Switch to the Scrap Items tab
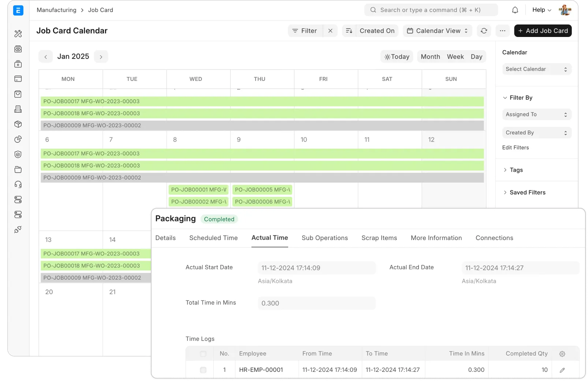Viewport: 588px width, 381px height. coord(379,238)
